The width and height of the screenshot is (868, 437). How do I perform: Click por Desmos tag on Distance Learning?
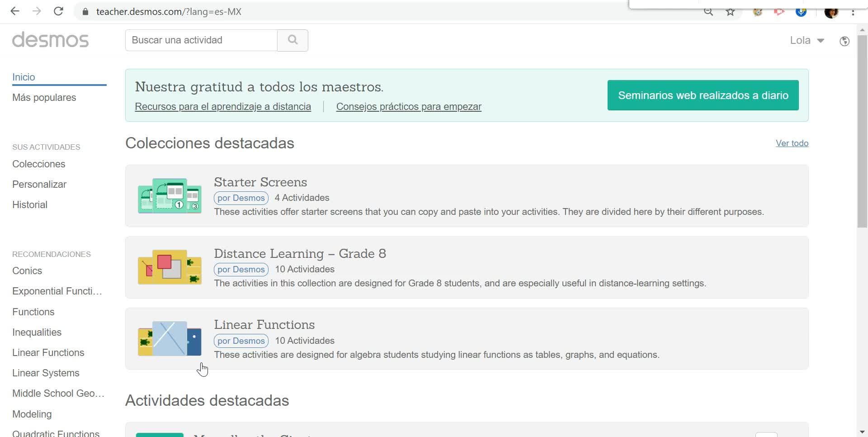click(x=241, y=270)
